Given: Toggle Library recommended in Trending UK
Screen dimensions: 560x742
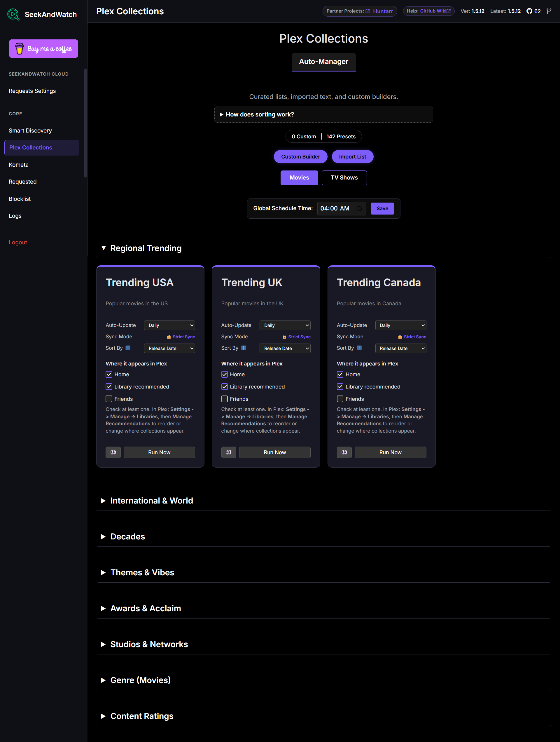Looking at the screenshot, I should [225, 387].
